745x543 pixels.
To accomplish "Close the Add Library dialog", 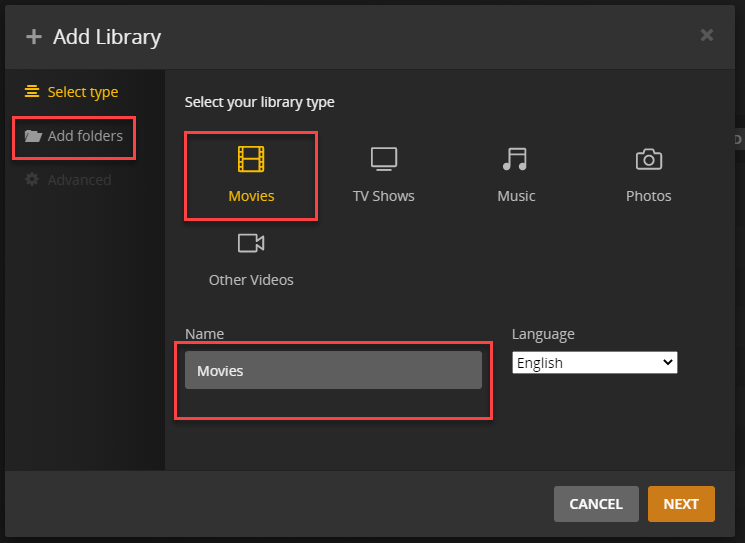I will tap(707, 35).
